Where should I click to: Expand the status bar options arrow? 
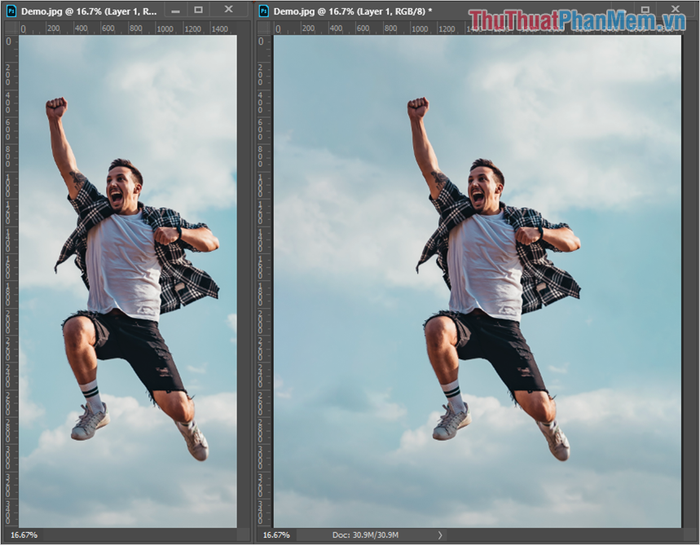[440, 535]
